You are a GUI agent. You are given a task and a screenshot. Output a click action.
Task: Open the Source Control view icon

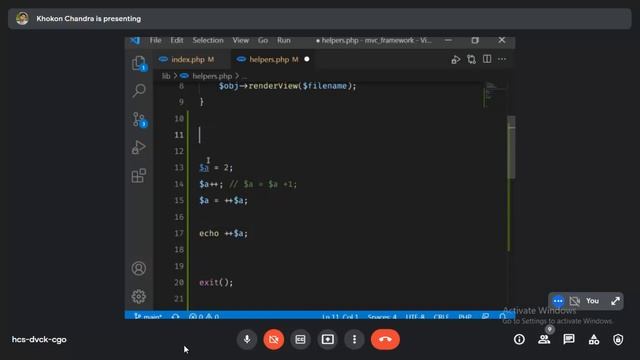click(x=139, y=120)
